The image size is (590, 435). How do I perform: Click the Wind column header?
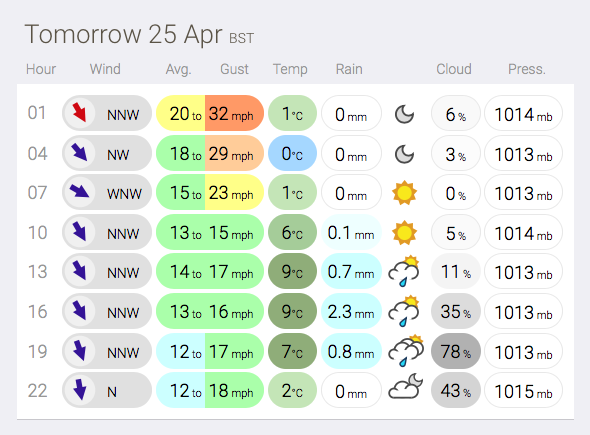point(105,69)
